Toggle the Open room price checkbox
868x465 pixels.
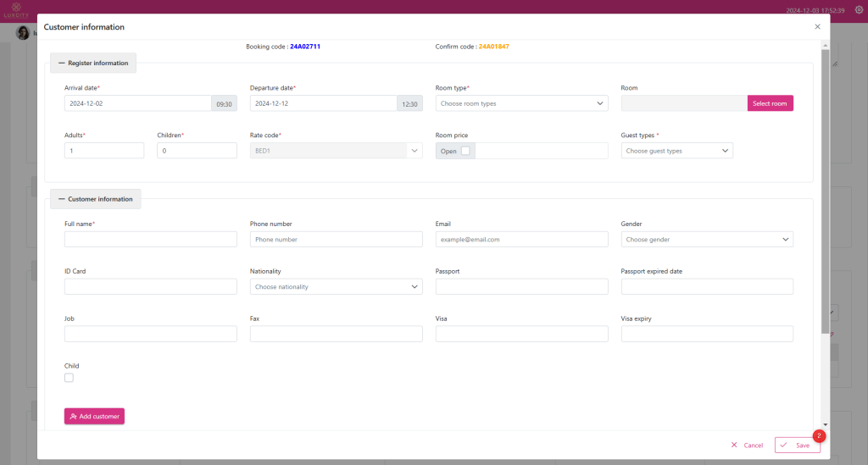(x=465, y=151)
